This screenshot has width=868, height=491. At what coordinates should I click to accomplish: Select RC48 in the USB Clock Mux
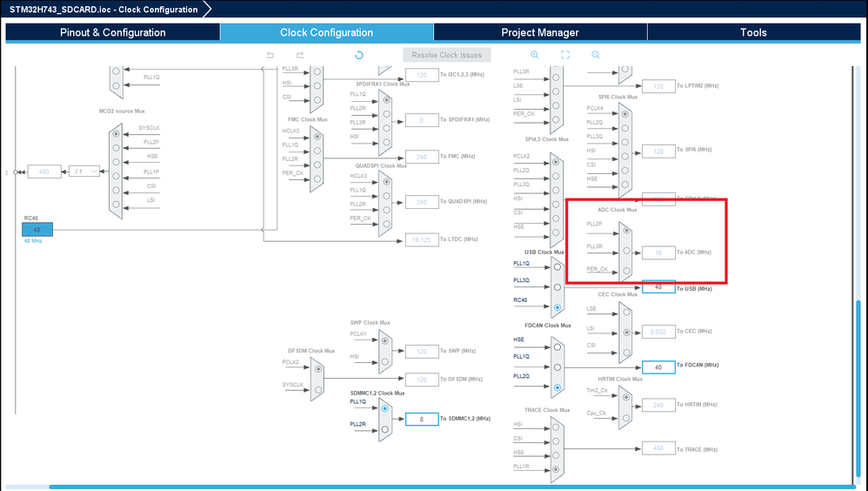coord(558,307)
